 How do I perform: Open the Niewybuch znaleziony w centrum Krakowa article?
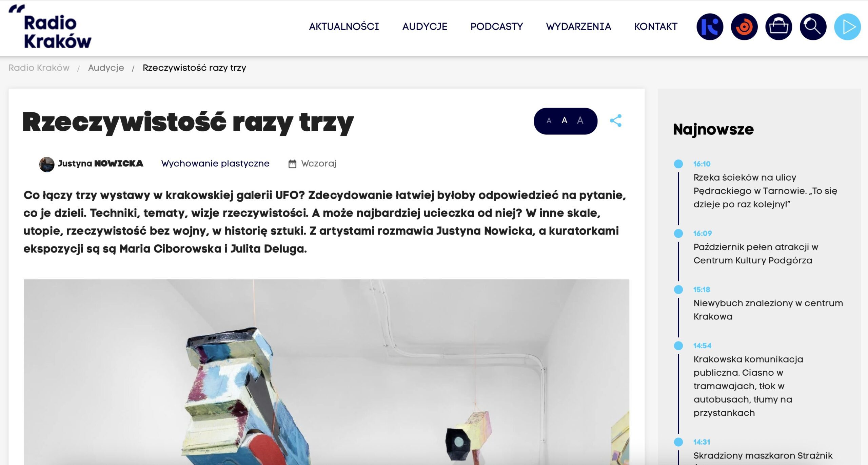[x=768, y=310]
